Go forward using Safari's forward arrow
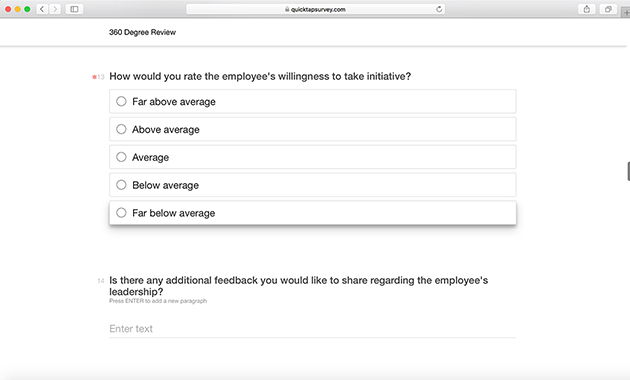The width and height of the screenshot is (630, 380). tap(55, 9)
